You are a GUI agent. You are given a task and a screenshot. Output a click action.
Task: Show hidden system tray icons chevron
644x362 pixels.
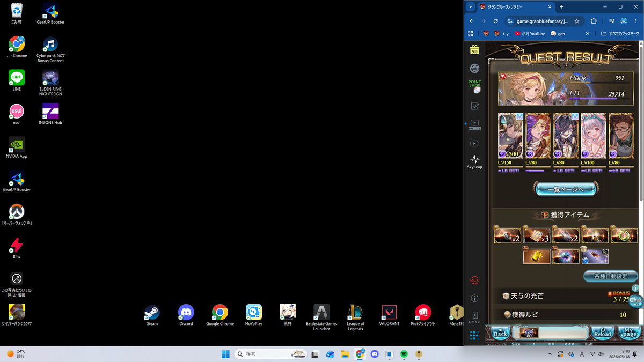tap(549, 354)
